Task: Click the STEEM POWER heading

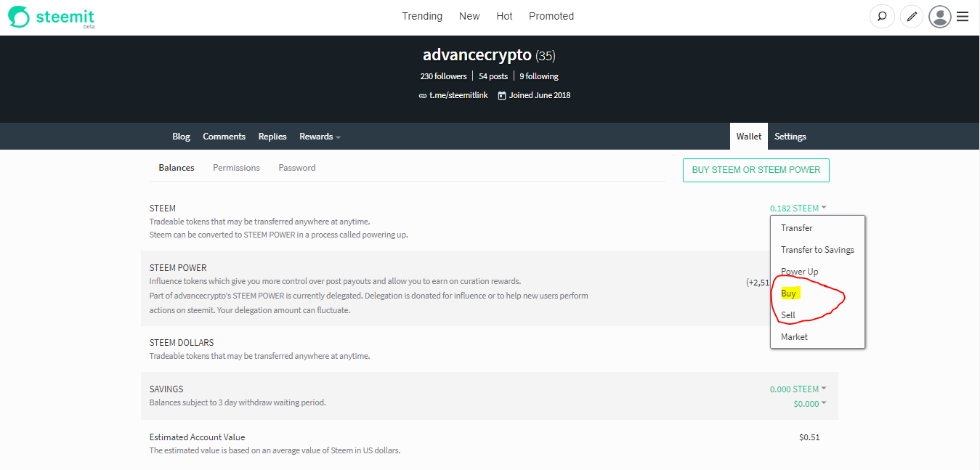Action: pos(178,268)
